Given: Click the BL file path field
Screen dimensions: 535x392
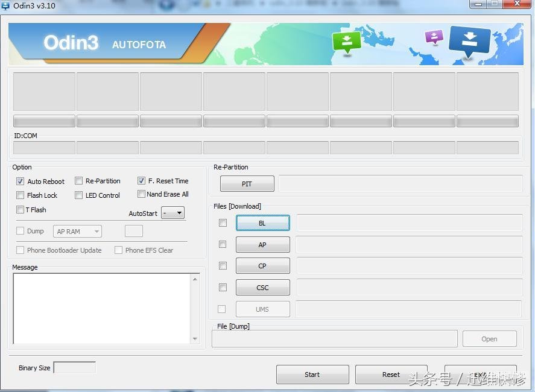Looking at the screenshot, I should (410, 223).
